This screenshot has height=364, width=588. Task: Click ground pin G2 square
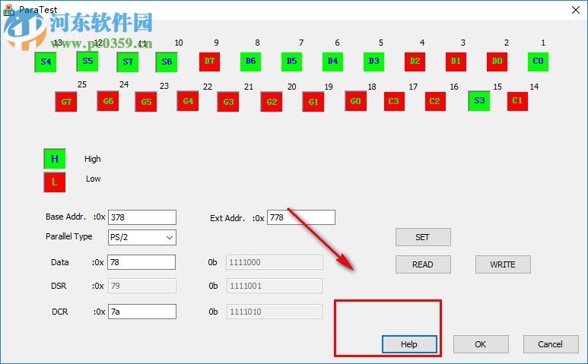point(272,102)
